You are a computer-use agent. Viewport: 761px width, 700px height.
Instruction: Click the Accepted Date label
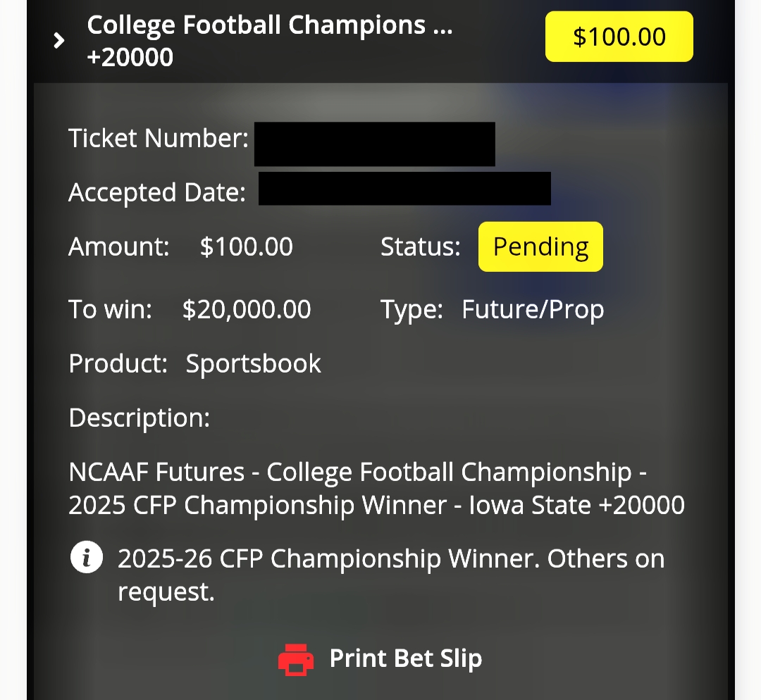[157, 192]
